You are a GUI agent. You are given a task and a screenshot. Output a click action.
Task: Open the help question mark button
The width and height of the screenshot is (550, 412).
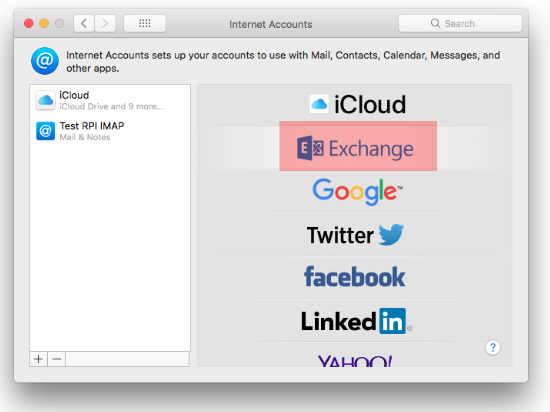tap(493, 347)
